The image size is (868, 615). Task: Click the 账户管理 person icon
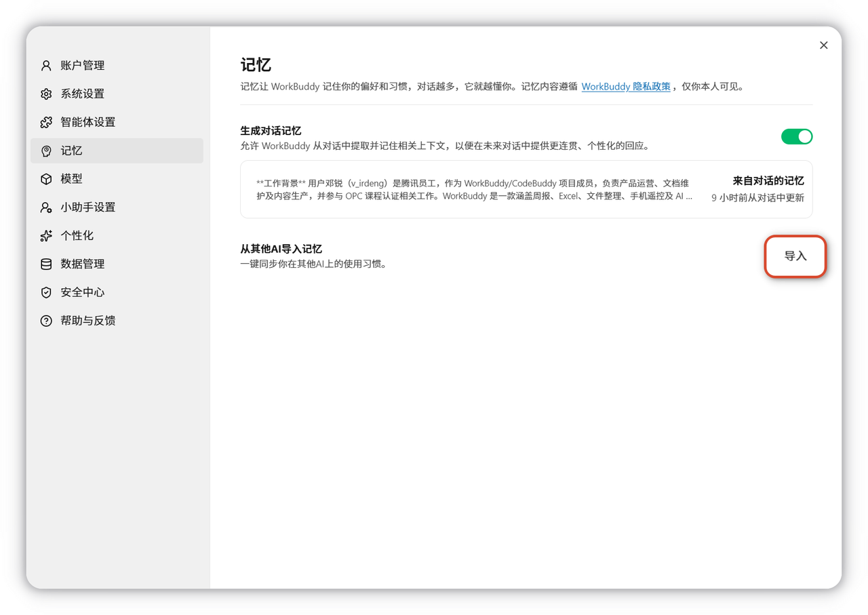pyautogui.click(x=46, y=66)
